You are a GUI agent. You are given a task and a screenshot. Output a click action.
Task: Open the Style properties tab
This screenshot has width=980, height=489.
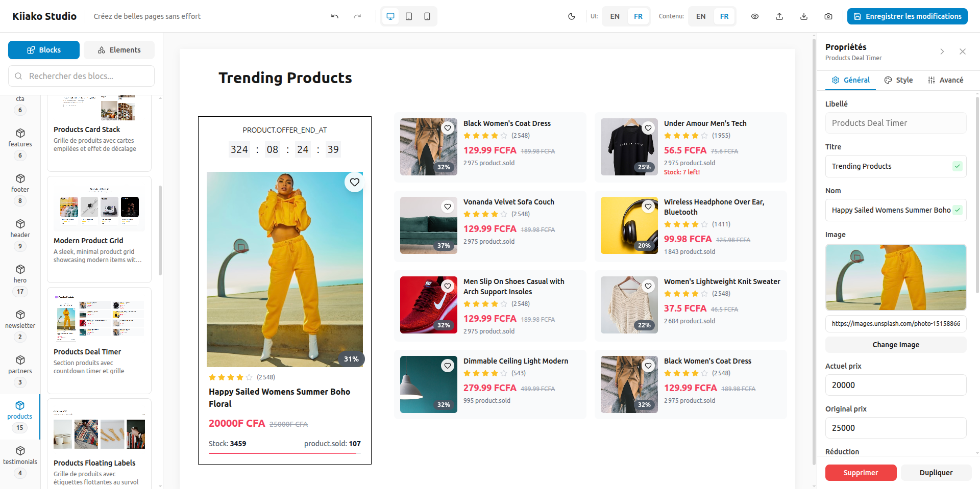pos(898,80)
